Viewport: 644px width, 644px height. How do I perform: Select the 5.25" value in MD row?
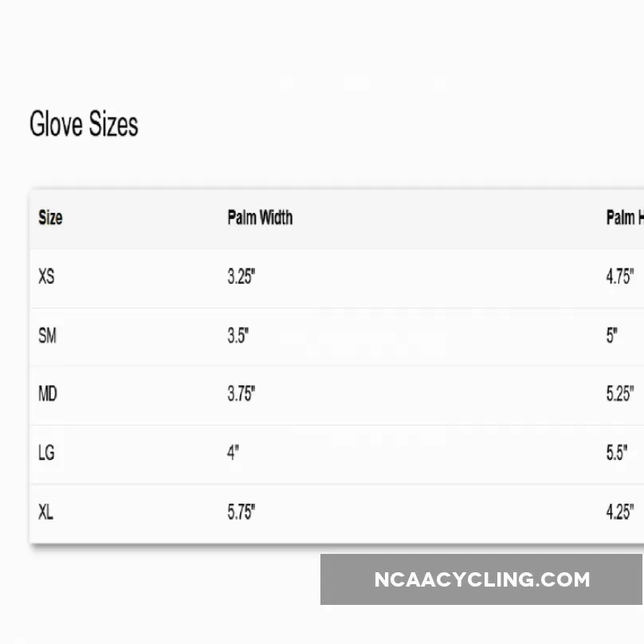619,394
